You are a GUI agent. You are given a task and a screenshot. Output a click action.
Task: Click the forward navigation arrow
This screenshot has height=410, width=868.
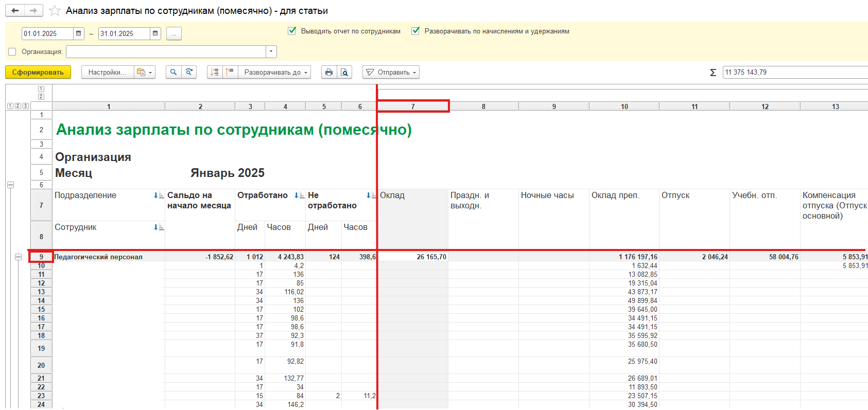[33, 11]
